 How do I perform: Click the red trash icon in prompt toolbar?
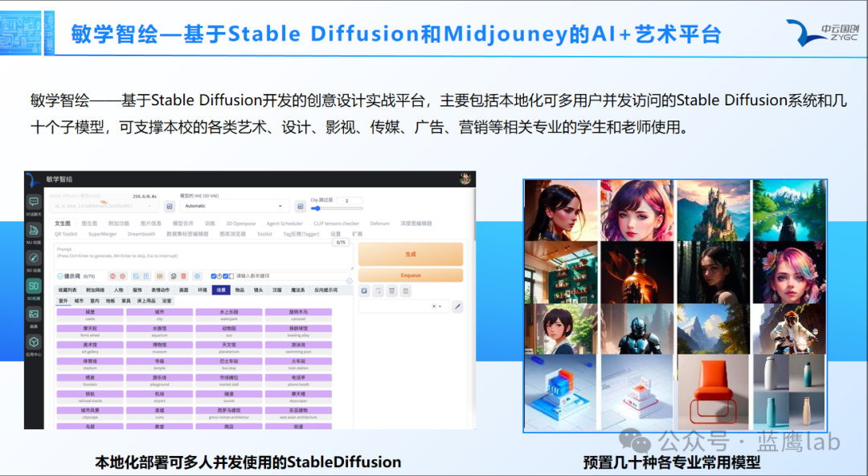pyautogui.click(x=184, y=276)
